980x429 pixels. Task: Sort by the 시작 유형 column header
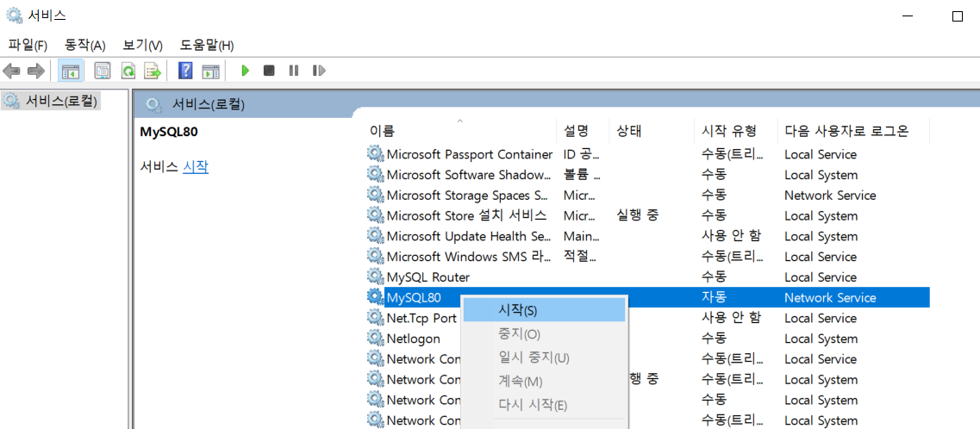[x=735, y=131]
